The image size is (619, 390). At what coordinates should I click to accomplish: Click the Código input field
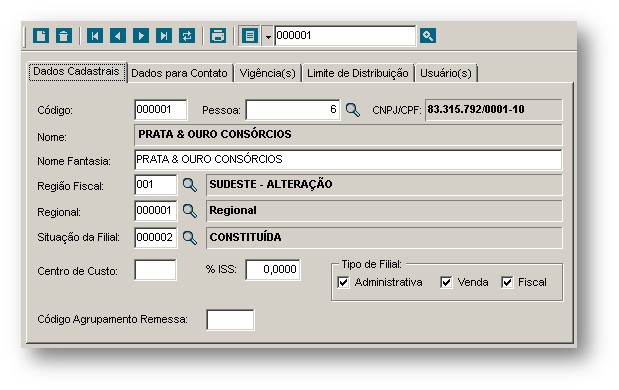pos(161,110)
